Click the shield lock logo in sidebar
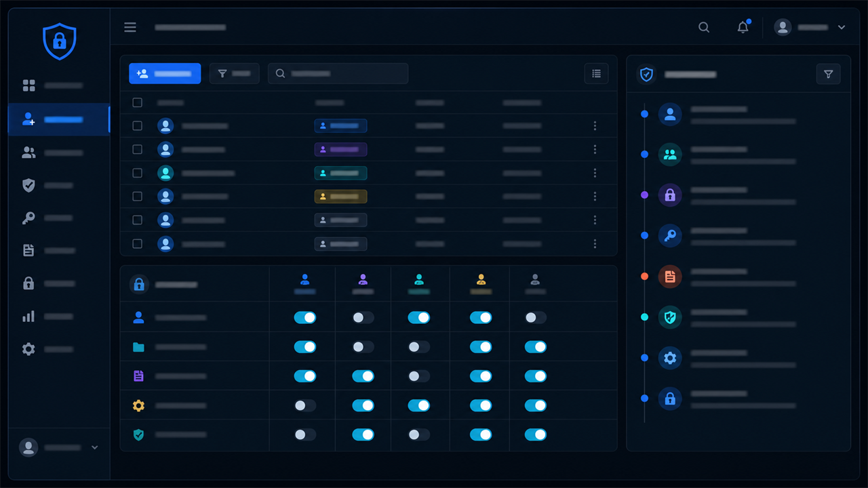 (x=60, y=41)
